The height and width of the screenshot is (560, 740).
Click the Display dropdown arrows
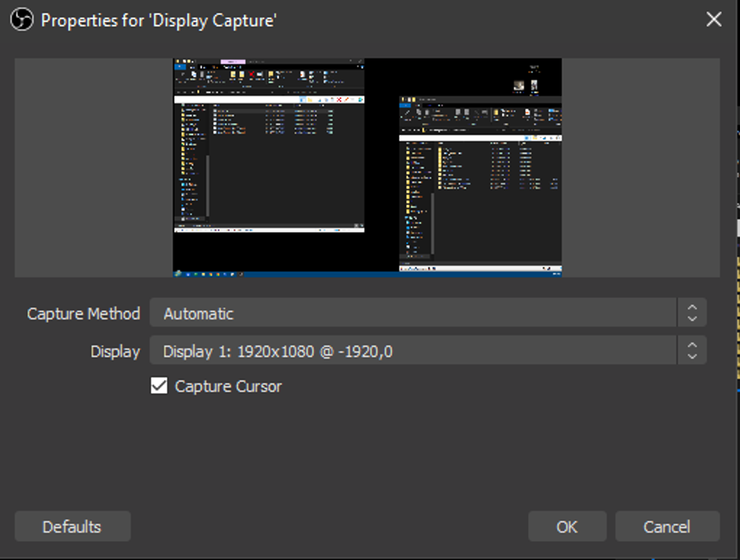[692, 351]
